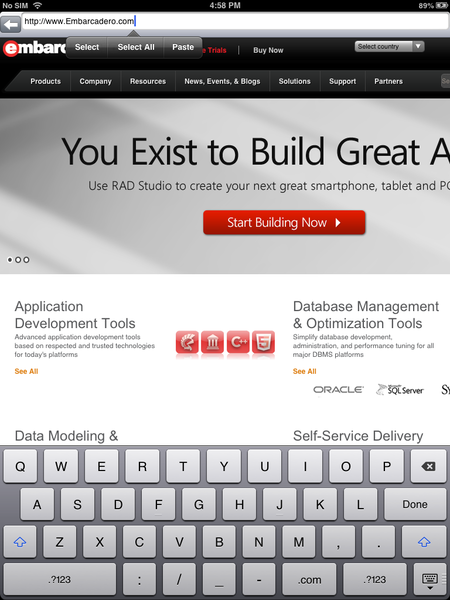This screenshot has width=450, height=600.
Task: Open the Products menu
Action: [x=46, y=81]
